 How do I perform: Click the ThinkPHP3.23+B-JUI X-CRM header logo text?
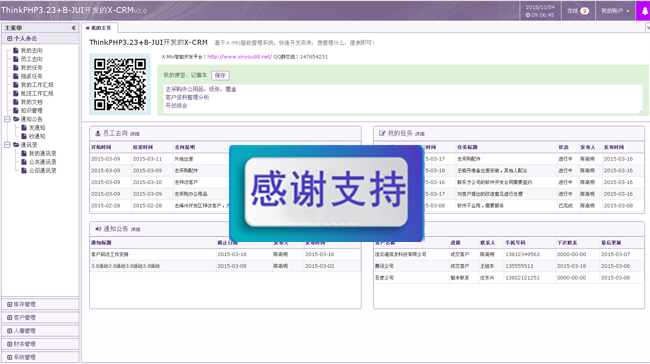coord(74,10)
